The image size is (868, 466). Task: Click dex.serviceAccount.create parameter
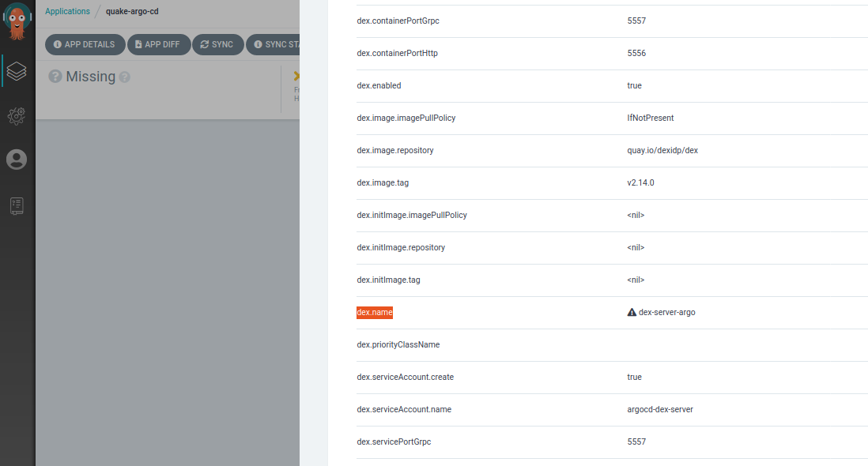(x=406, y=377)
